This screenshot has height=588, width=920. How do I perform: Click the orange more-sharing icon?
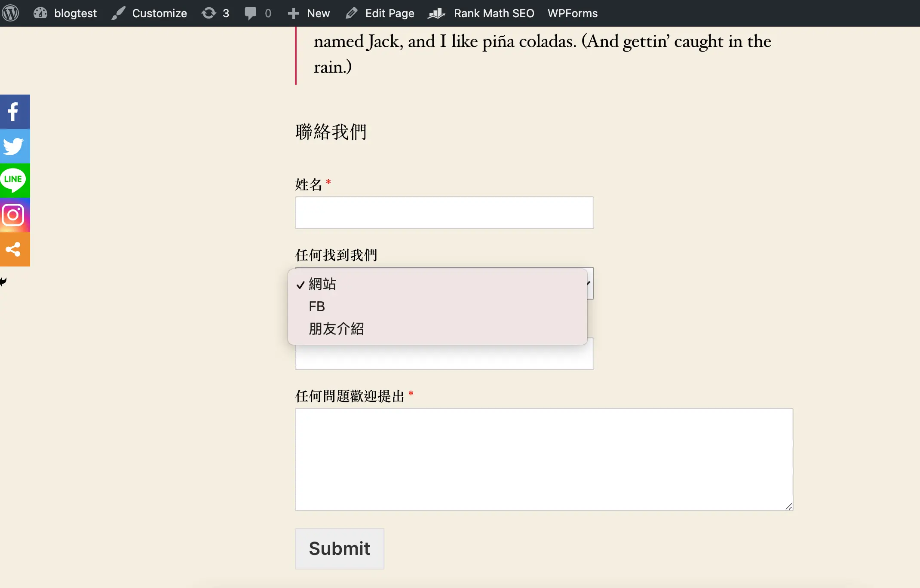[x=15, y=249]
